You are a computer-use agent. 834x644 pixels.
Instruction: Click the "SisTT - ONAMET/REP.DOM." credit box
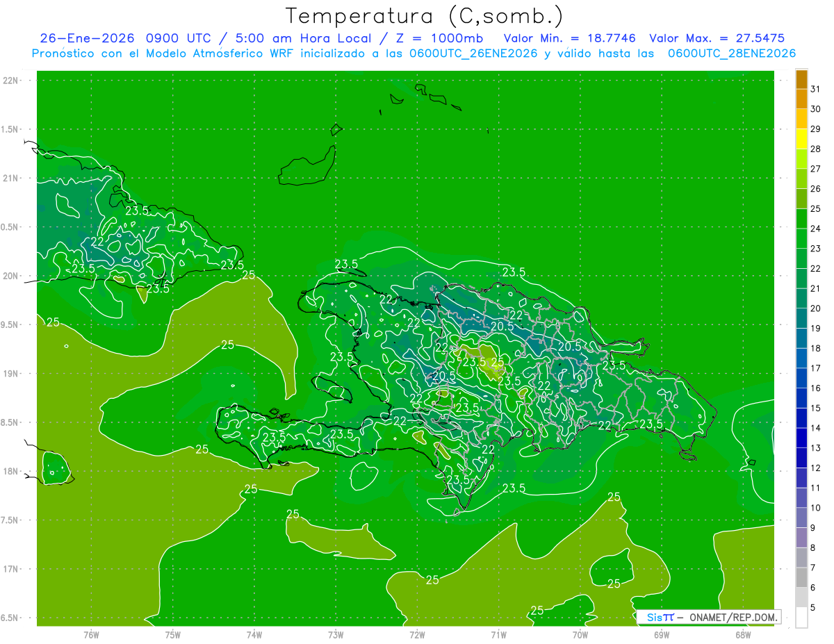pos(708,617)
